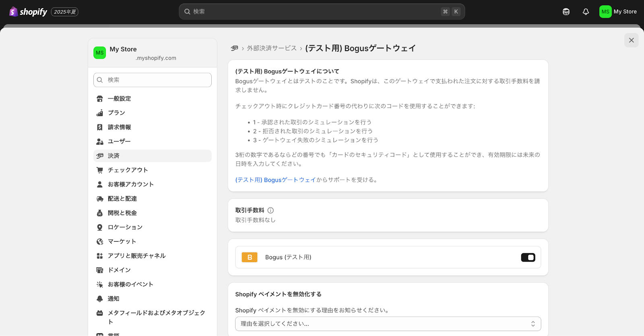Open ロケーション settings
This screenshot has height=336, width=644.
(x=152, y=227)
